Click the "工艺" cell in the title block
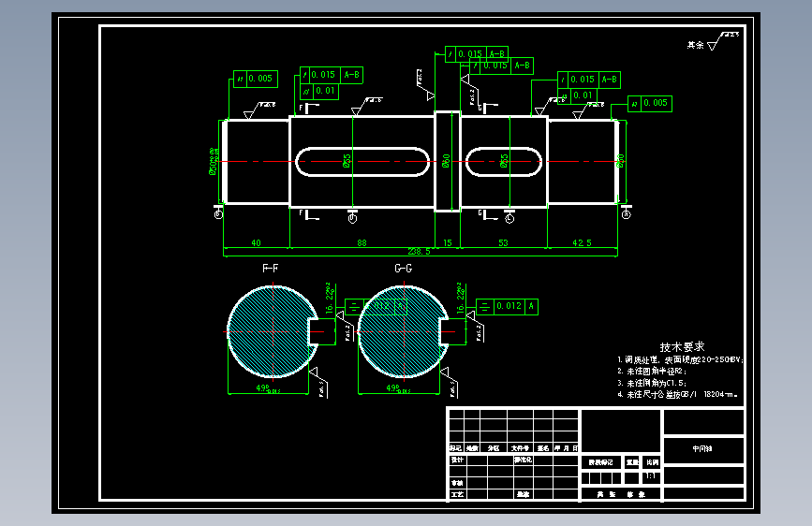The width and height of the screenshot is (812, 526). coord(457,494)
